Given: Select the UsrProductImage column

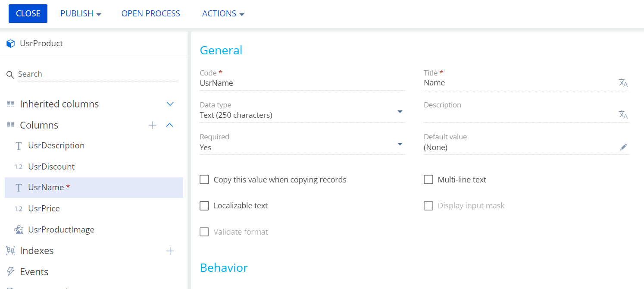Looking at the screenshot, I should click(x=94, y=229).
